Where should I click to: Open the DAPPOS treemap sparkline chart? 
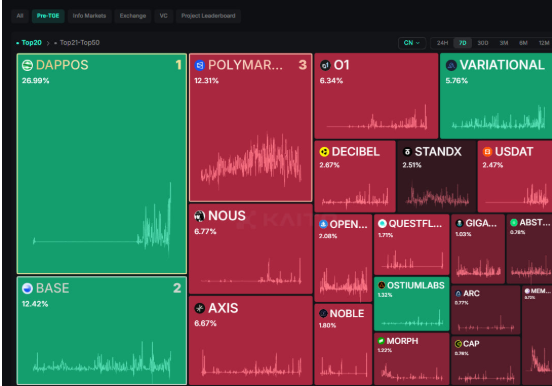click(102, 218)
